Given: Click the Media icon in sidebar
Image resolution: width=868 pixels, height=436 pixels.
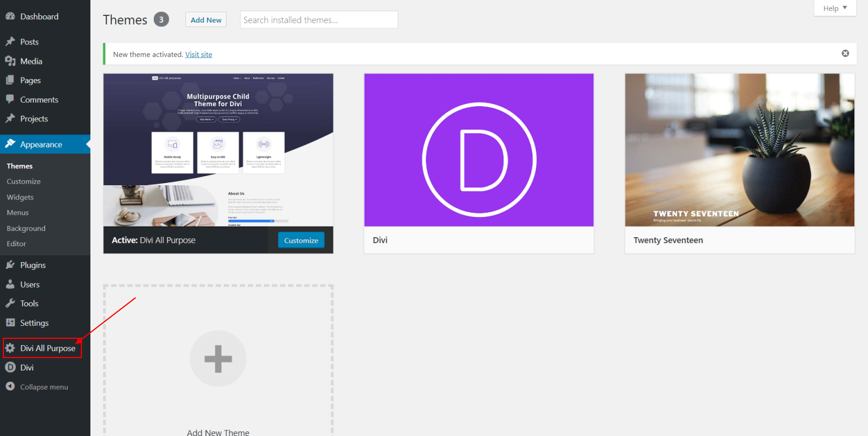Looking at the screenshot, I should tap(10, 61).
